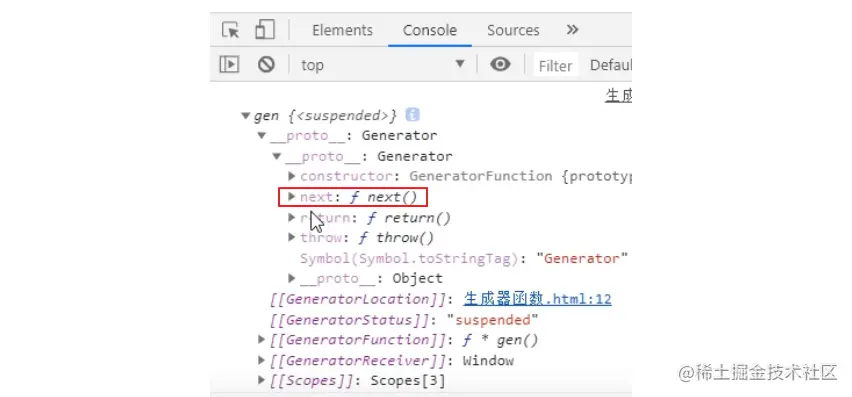Expand the [[GeneratorReceiver]]: Window entry
Viewport: 852px width, 397px height.
(262, 360)
